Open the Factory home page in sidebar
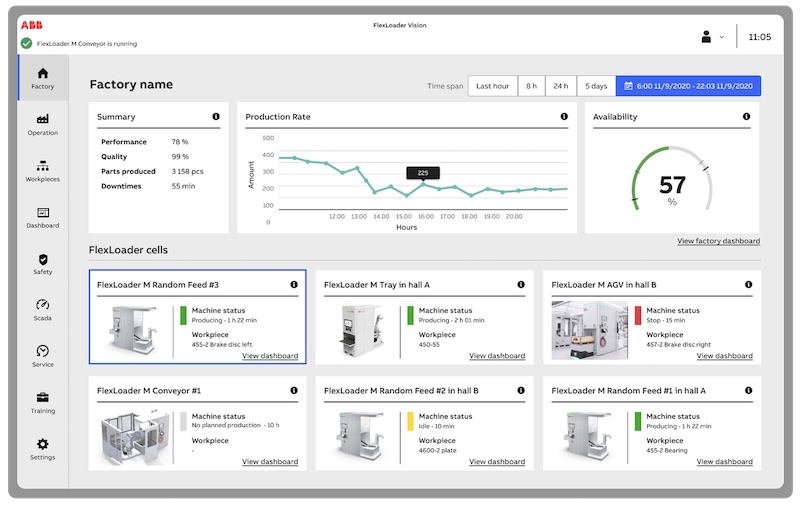The width and height of the screenshot is (800, 506). 43,78
